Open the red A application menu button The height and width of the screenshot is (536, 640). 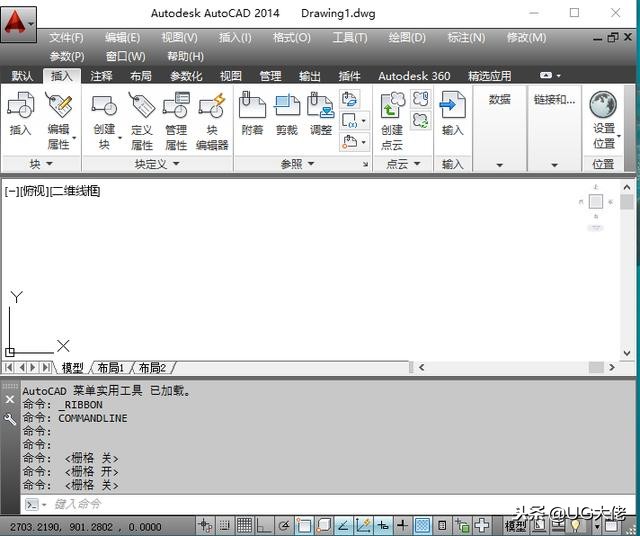point(18,24)
